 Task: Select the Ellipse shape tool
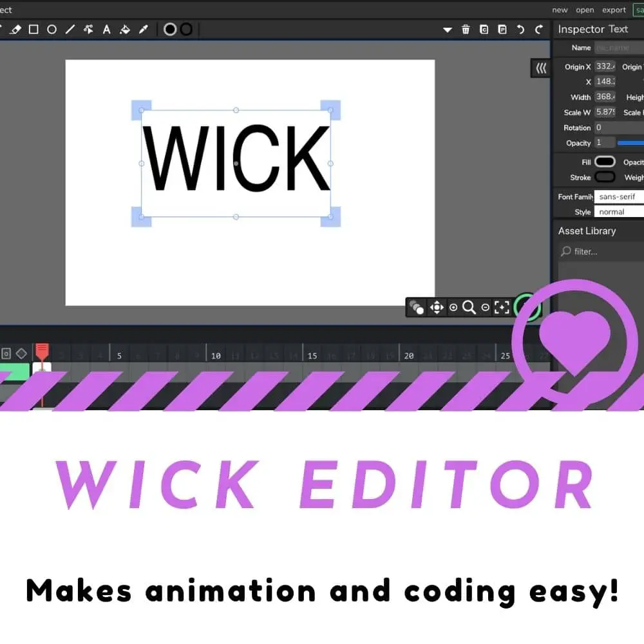pyautogui.click(x=52, y=30)
